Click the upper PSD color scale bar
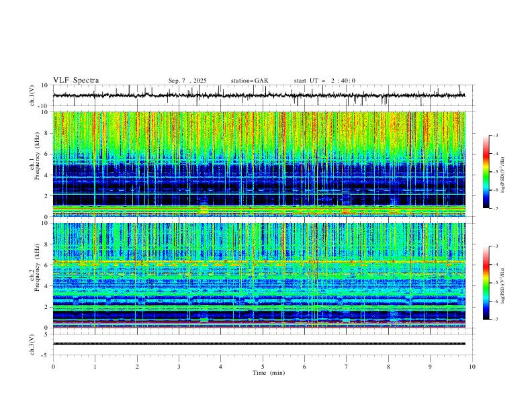 tap(486, 172)
